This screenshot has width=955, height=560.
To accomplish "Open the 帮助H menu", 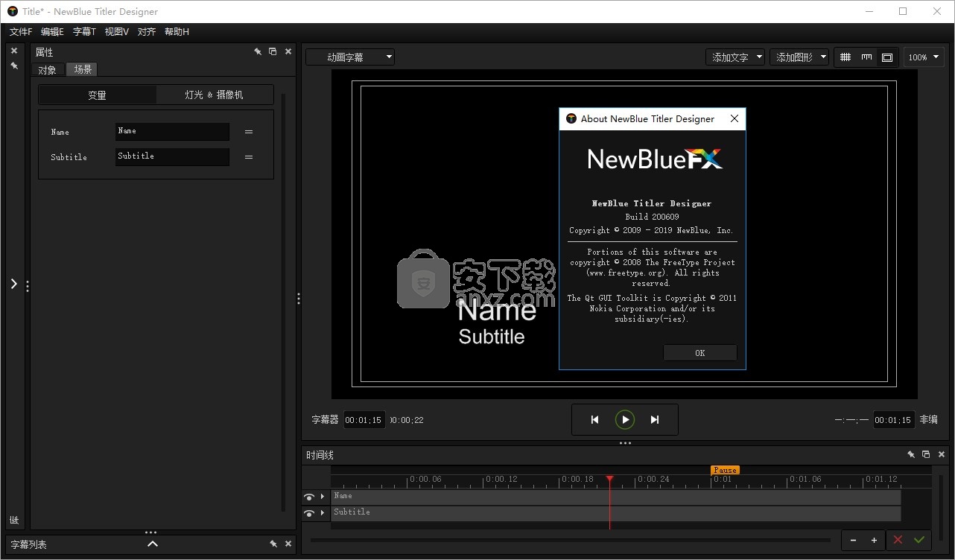I will [x=177, y=32].
